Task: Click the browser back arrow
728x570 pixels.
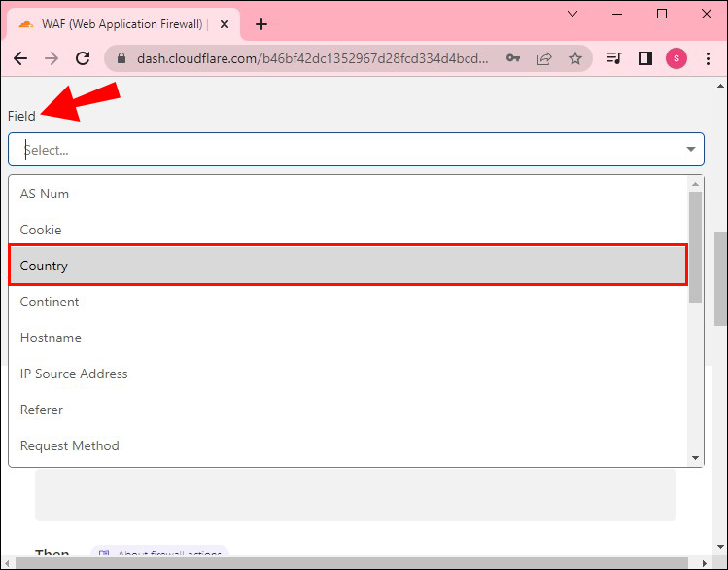Action: tap(20, 58)
